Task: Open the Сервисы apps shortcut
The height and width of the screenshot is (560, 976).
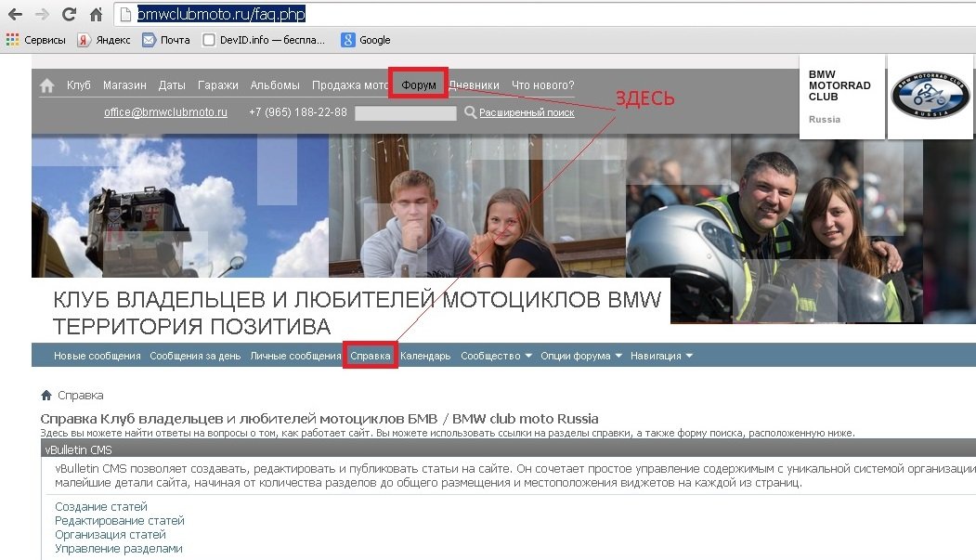Action: point(36,40)
